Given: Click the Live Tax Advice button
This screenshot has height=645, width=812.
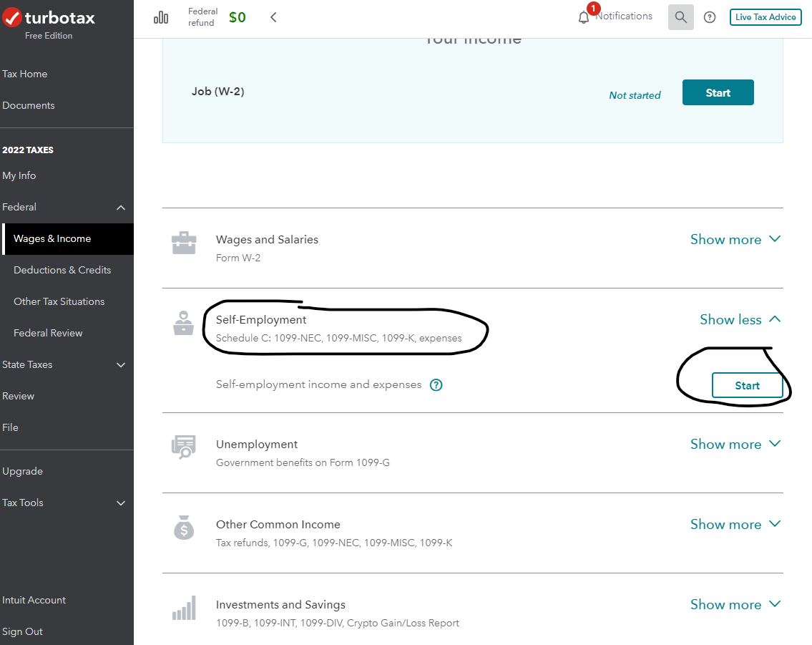Looking at the screenshot, I should coord(765,17).
